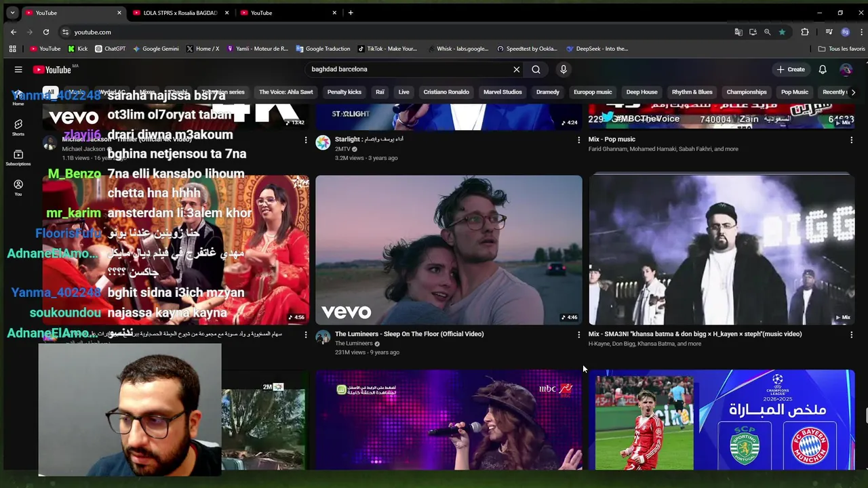Select the Europop music chip
Viewport: 868px width, 488px height.
click(x=593, y=92)
